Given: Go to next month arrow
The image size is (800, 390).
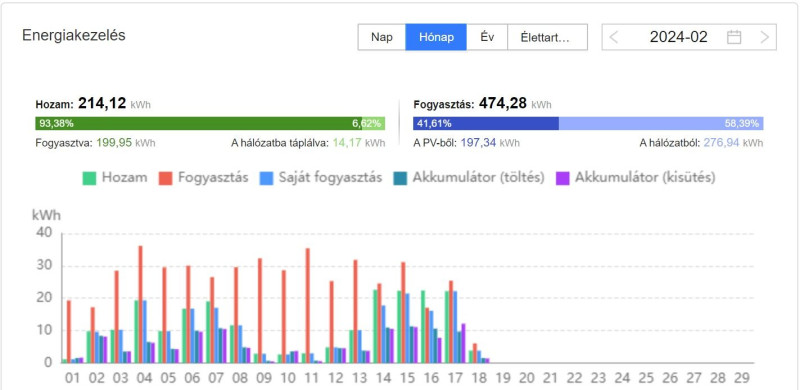Looking at the screenshot, I should pos(764,37).
